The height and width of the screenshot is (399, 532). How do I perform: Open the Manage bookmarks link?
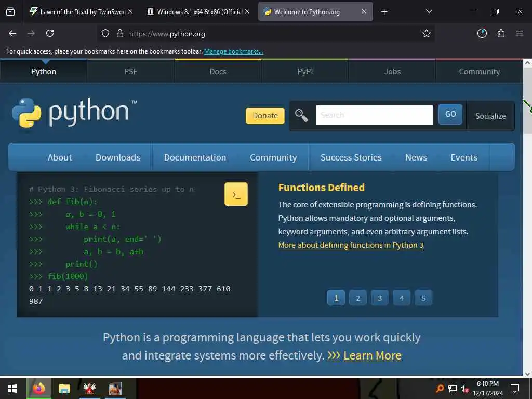click(x=233, y=51)
